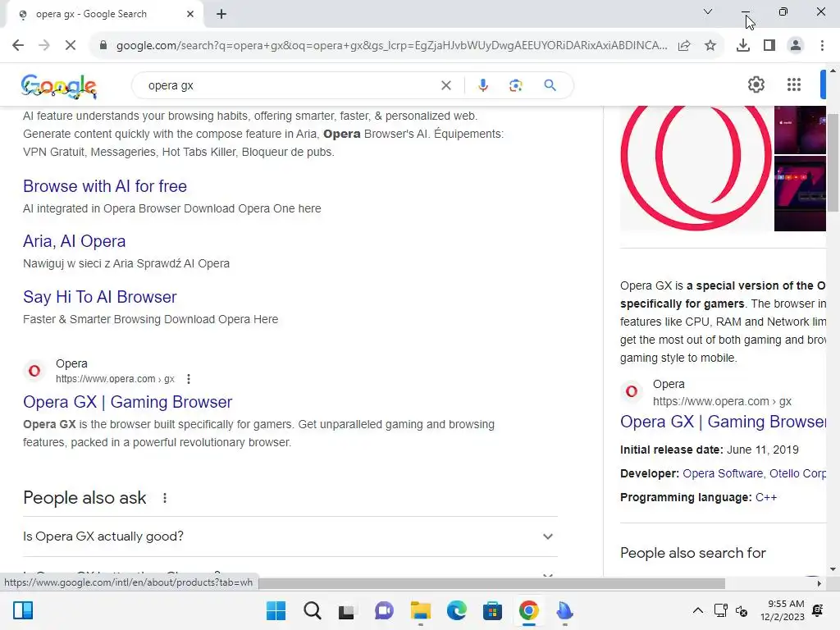Open the lower Opera GX screenshot thumbnail

pyautogui.click(x=800, y=194)
